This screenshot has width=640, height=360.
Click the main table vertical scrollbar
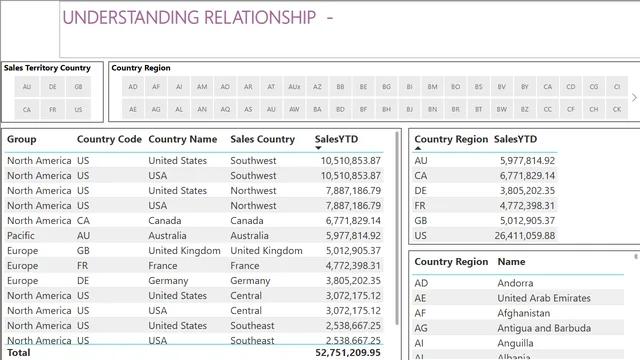397,229
